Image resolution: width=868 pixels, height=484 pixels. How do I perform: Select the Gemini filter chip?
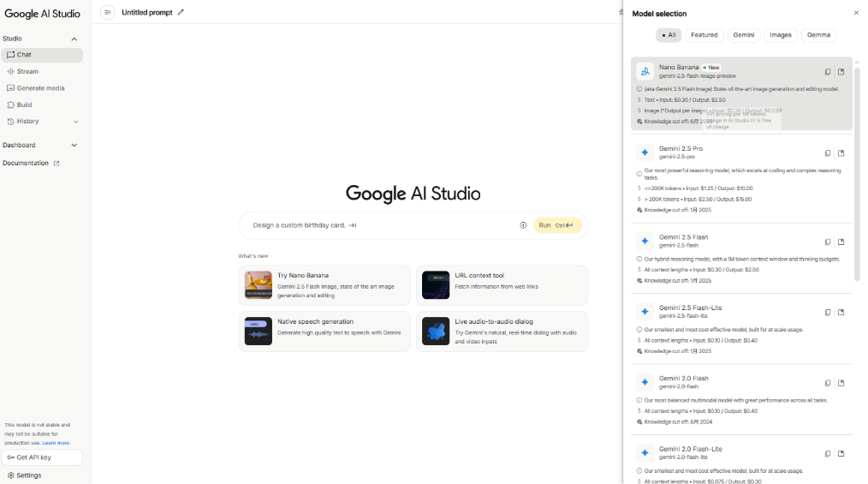(743, 35)
